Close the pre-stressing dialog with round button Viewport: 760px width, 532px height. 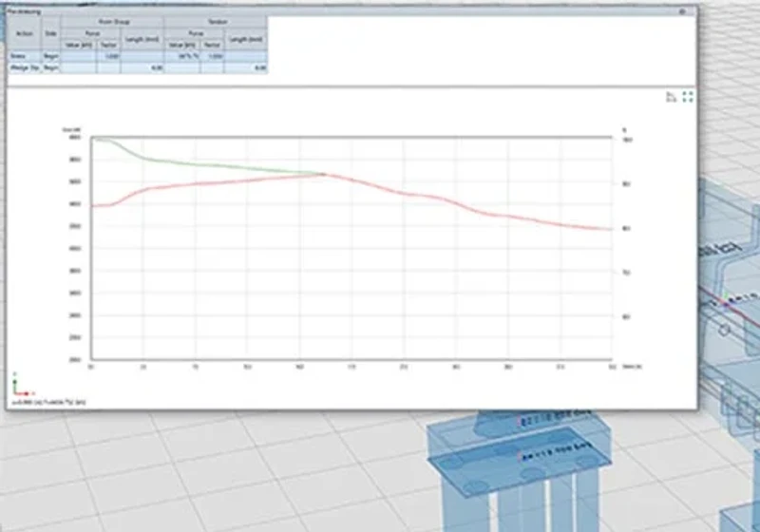[682, 11]
